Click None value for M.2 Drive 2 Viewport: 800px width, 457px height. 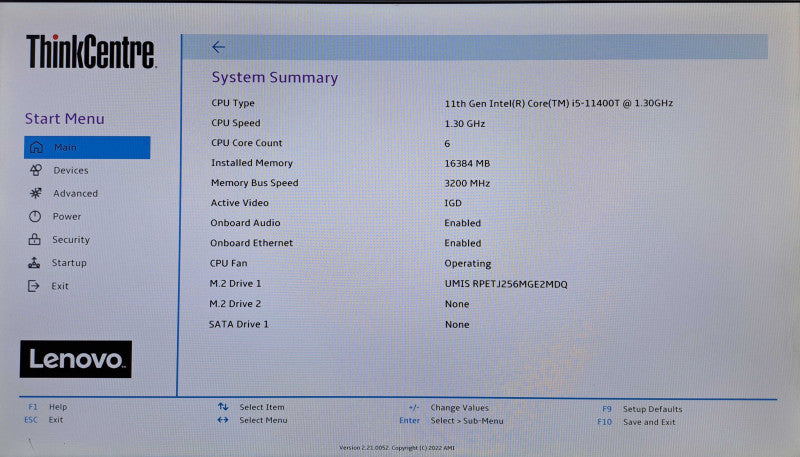tap(457, 304)
